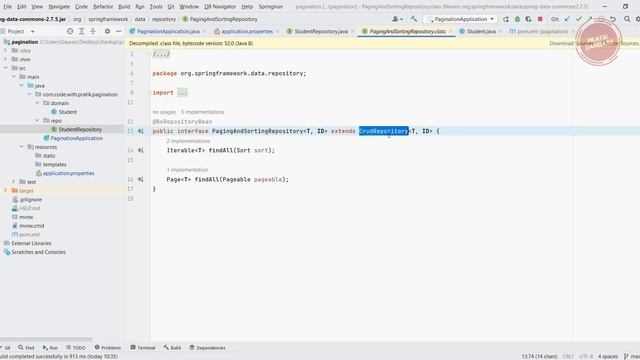The height and width of the screenshot is (360, 640).
Task: Click the Git Update Project arrow icon
Action: 567,19
